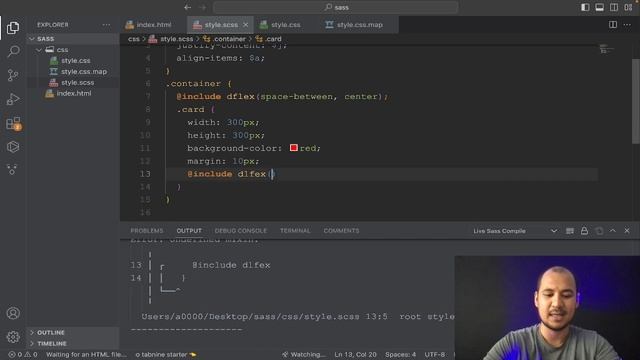Image resolution: width=640 pixels, height=360 pixels.
Task: Click the .card breadcrumb segment
Action: (x=269, y=39)
